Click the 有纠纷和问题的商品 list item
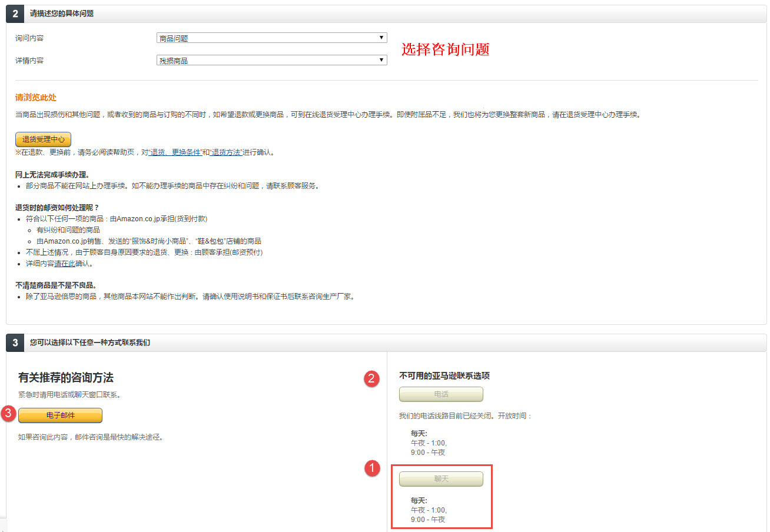 point(68,230)
